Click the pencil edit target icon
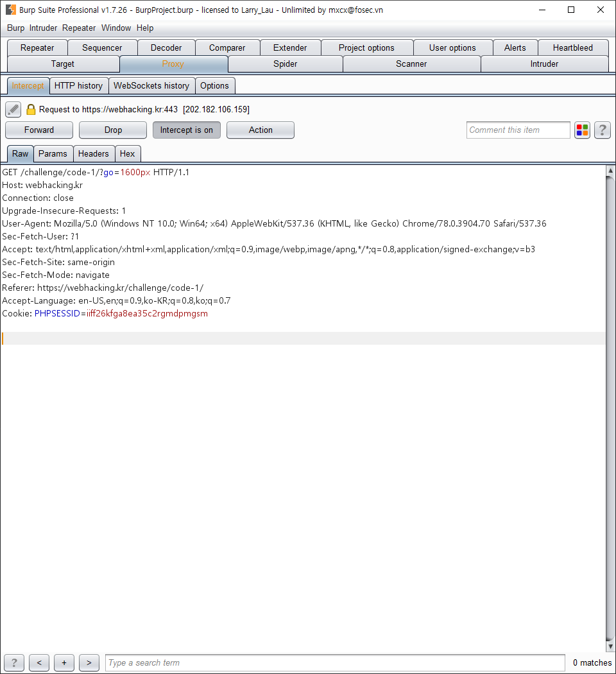The height and width of the screenshot is (674, 616). tap(13, 110)
